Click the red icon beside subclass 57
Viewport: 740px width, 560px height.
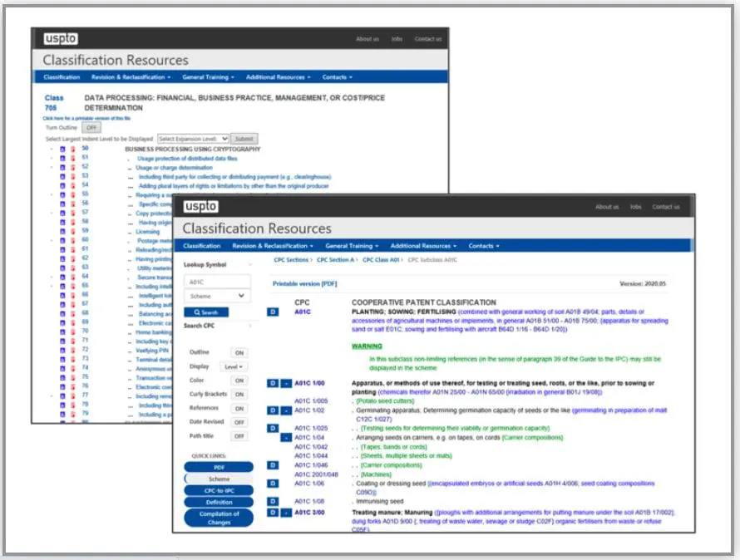72,214
